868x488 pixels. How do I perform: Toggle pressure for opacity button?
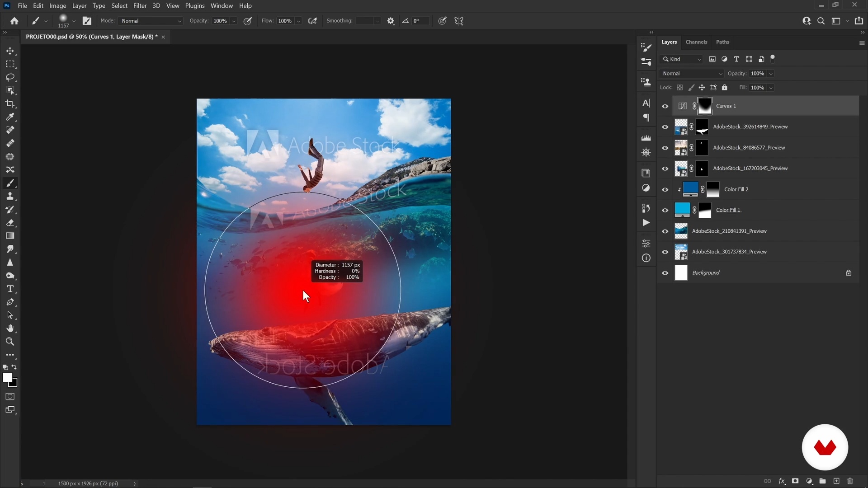248,21
